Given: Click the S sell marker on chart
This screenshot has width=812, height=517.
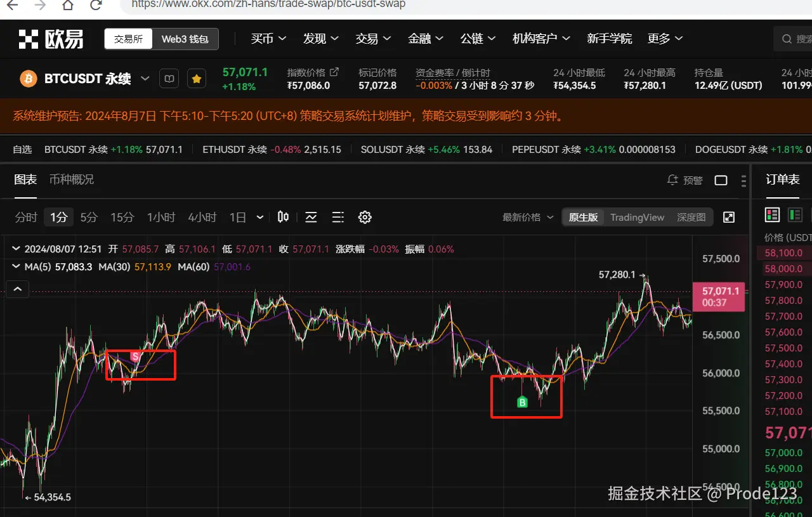Looking at the screenshot, I should click(x=134, y=357).
